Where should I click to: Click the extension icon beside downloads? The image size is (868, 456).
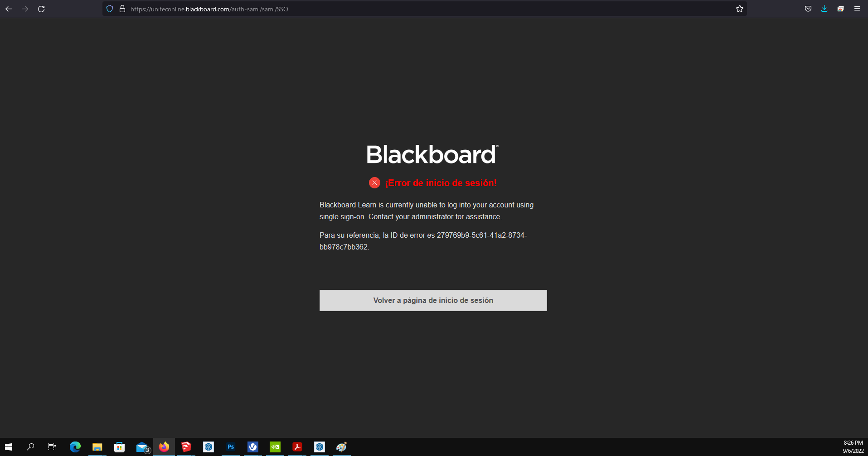click(x=841, y=9)
